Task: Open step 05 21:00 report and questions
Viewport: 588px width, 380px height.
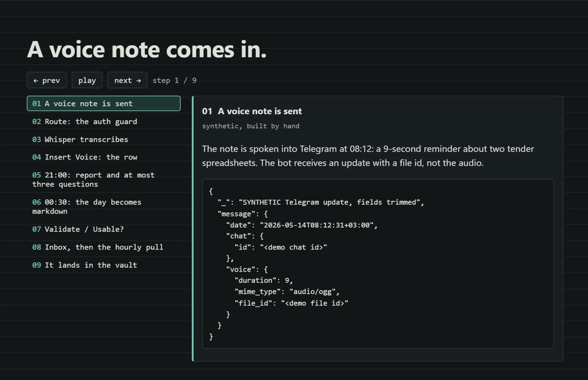Action: click(x=103, y=179)
